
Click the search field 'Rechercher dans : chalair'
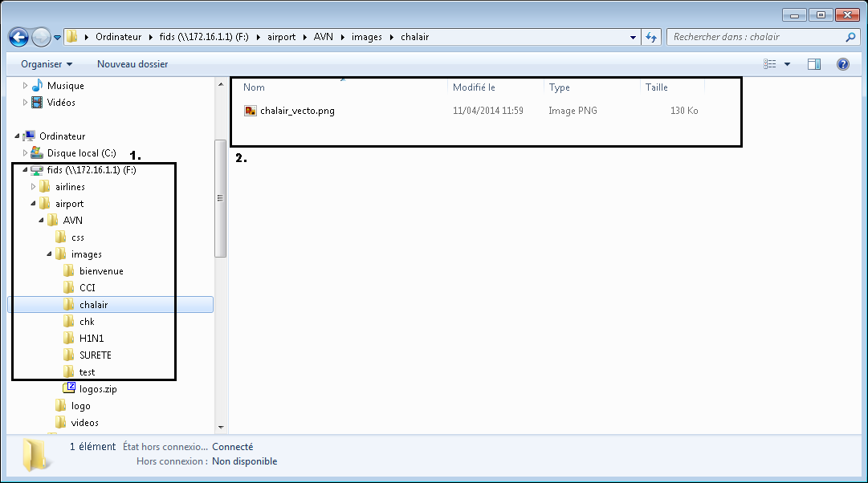[755, 37]
